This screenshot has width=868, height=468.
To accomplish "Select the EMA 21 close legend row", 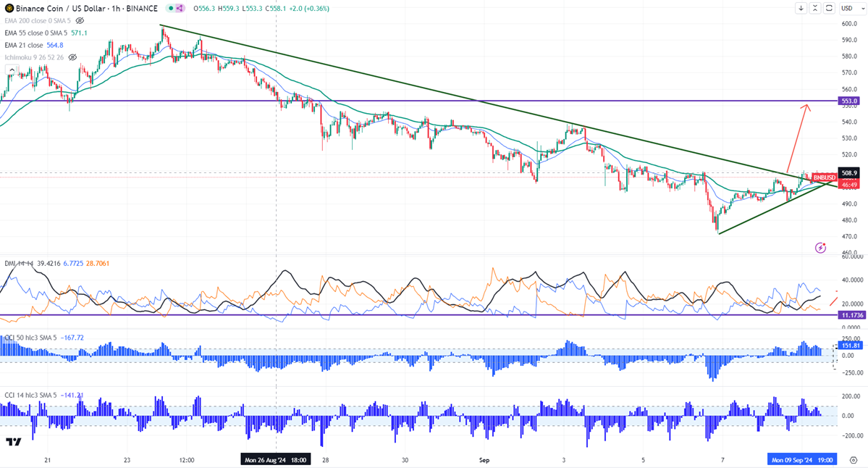I will coord(34,45).
